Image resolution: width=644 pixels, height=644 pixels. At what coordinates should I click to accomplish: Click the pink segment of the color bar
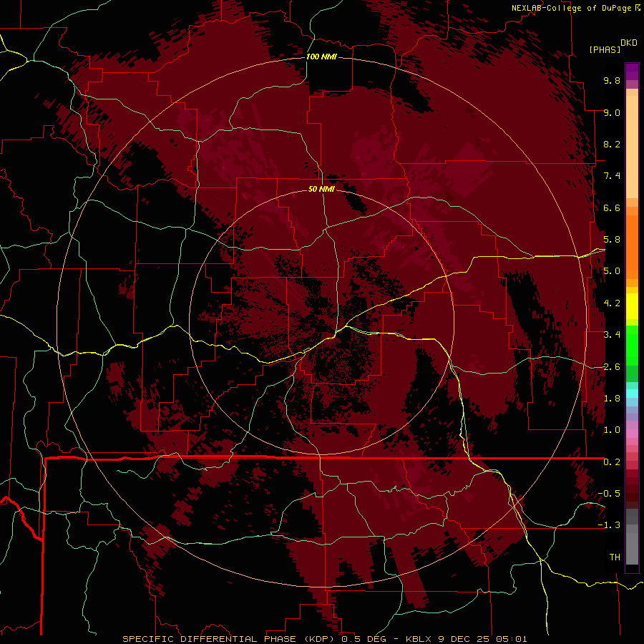point(632,434)
